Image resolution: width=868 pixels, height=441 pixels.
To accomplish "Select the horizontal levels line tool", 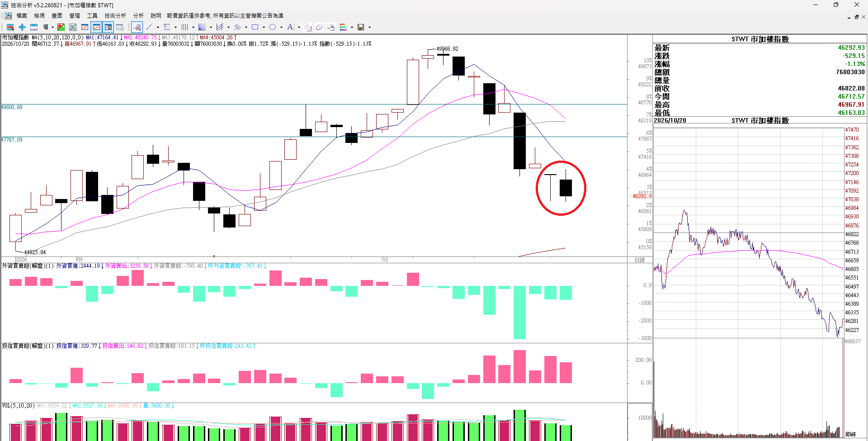I will click(x=167, y=27).
